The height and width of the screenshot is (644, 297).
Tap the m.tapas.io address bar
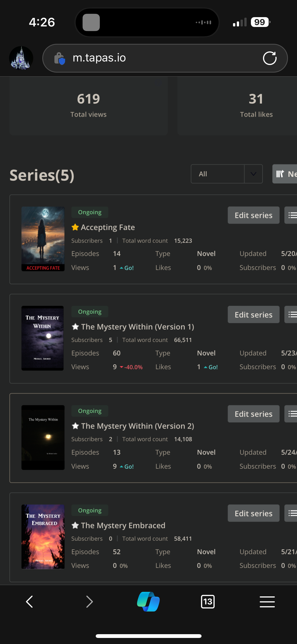tap(161, 58)
